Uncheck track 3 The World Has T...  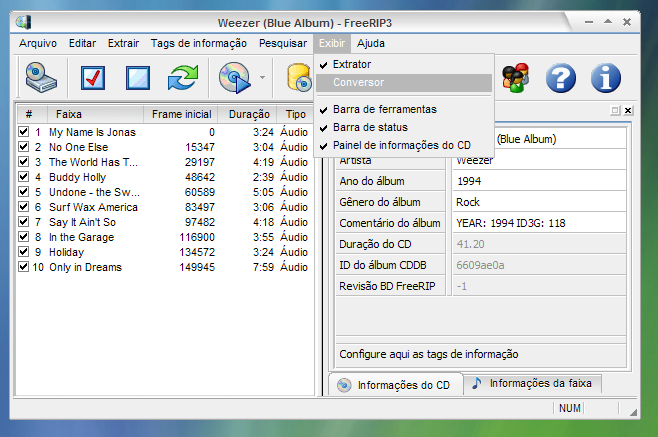[x=24, y=162]
